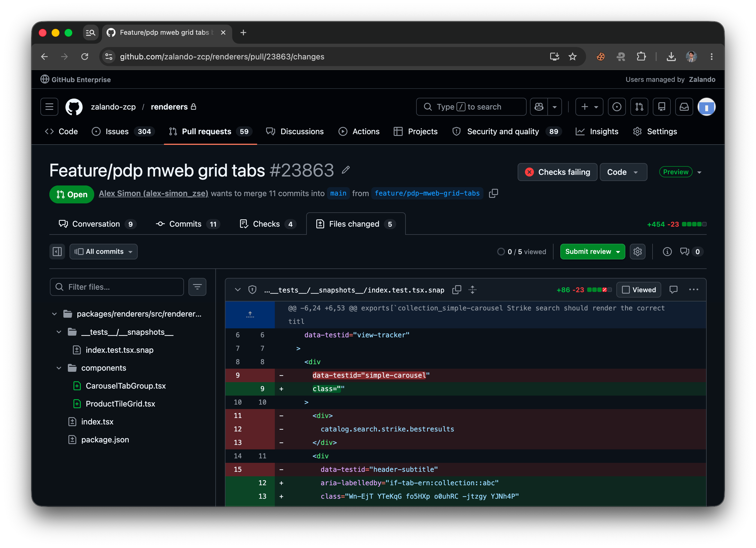Collapse the packages/renderers/src folder
This screenshot has width=756, height=548.
54,314
